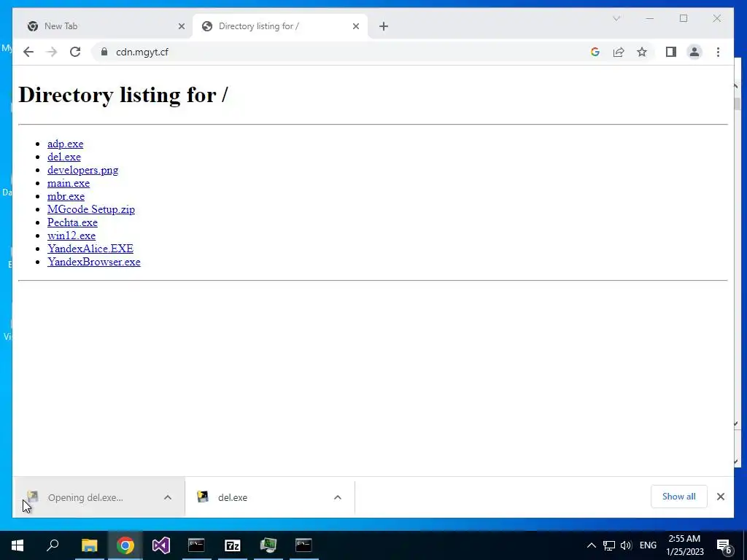Viewport: 747px width, 560px height.
Task: Go back using the browser back arrow
Action: [28, 52]
